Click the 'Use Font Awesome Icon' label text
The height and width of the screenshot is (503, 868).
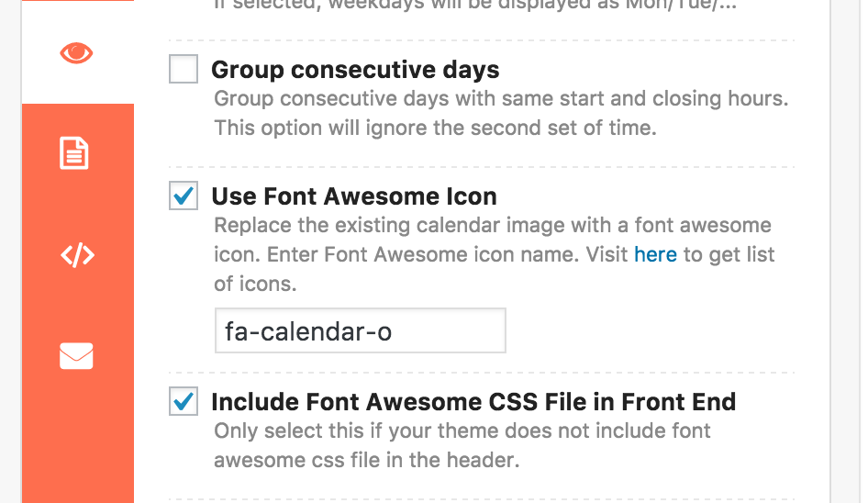[354, 196]
